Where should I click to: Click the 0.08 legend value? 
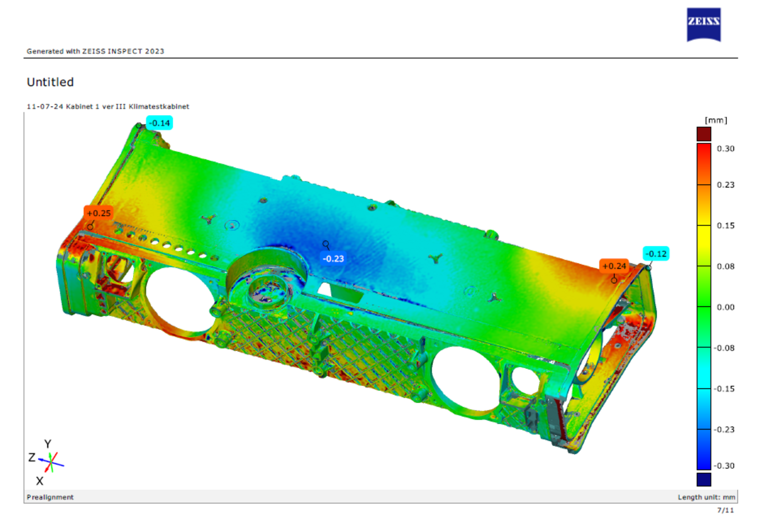[725, 266]
